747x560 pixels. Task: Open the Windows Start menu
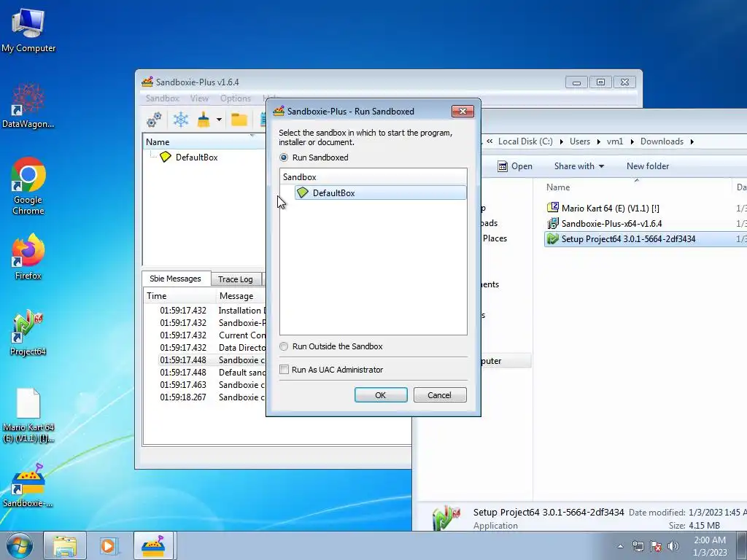pyautogui.click(x=19, y=545)
